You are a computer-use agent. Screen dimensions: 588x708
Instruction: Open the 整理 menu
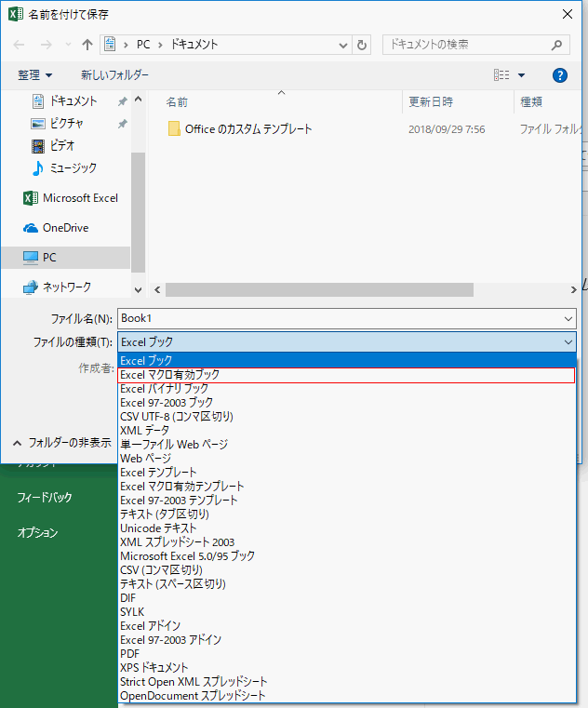coord(34,75)
